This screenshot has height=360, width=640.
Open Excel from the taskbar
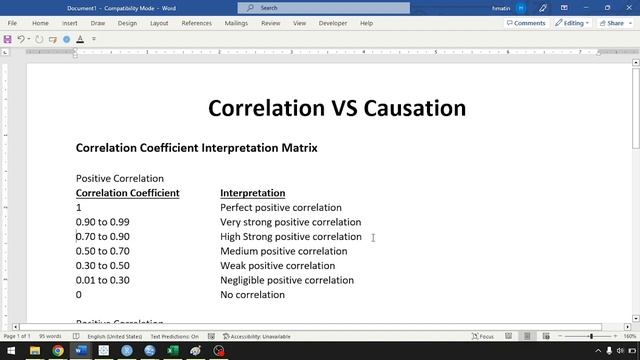(x=173, y=351)
